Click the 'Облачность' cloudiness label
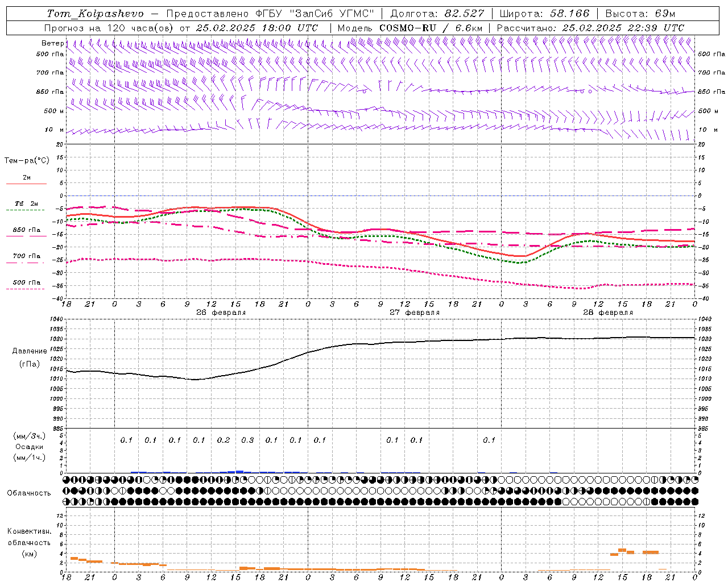Screen dimensions: 728x582 click(x=29, y=493)
